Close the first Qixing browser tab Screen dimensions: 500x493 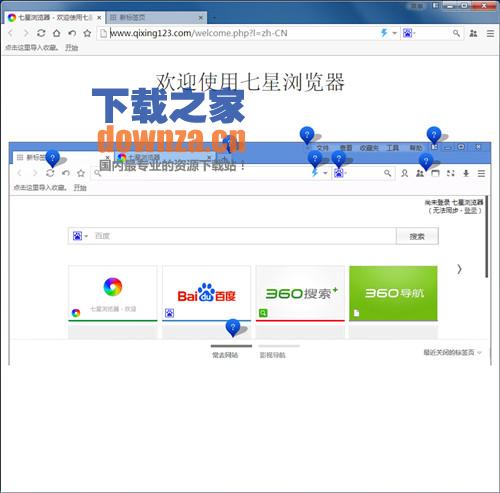pyautogui.click(x=99, y=18)
